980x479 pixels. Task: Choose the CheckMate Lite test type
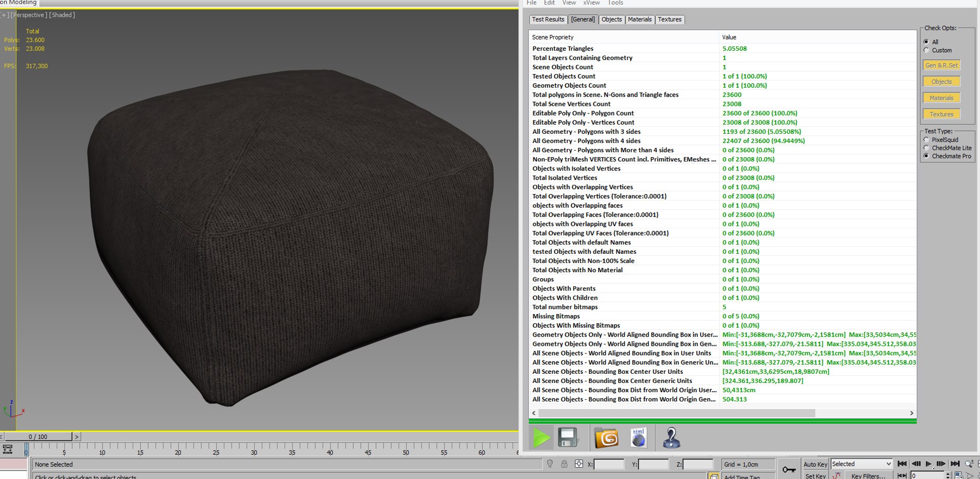pyautogui.click(x=926, y=148)
